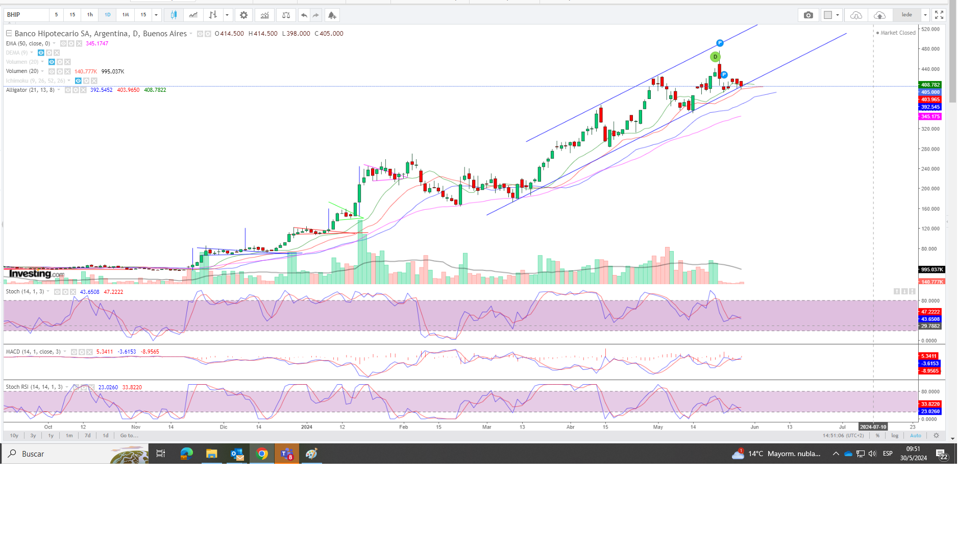This screenshot has height=551, width=980.
Task: Hide EMA (50, close, 0) using eye icon
Action: (x=63, y=43)
